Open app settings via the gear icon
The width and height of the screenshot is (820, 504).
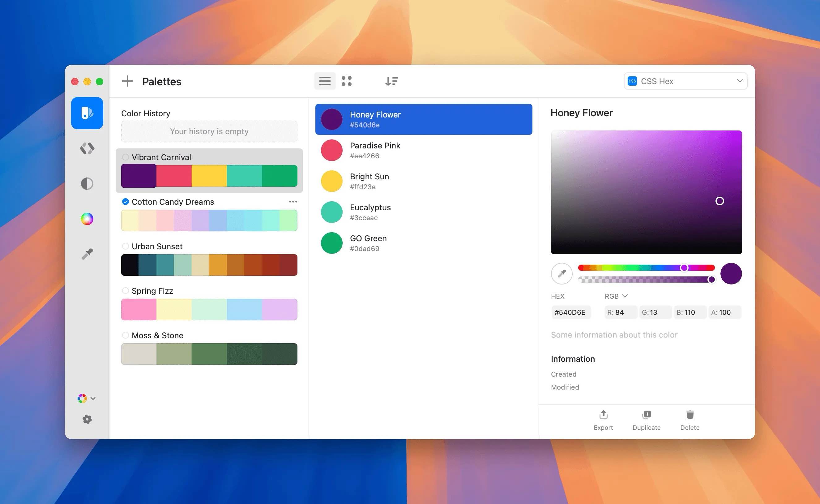[87, 419]
